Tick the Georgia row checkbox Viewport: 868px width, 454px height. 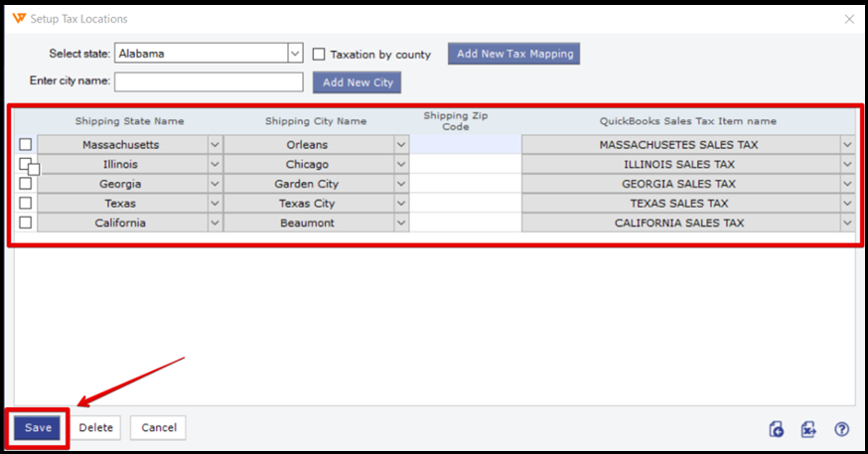tap(26, 183)
